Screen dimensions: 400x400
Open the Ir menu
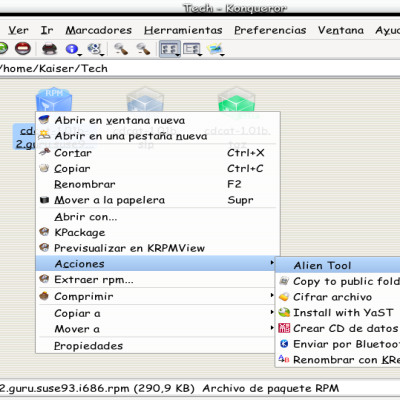(x=47, y=30)
